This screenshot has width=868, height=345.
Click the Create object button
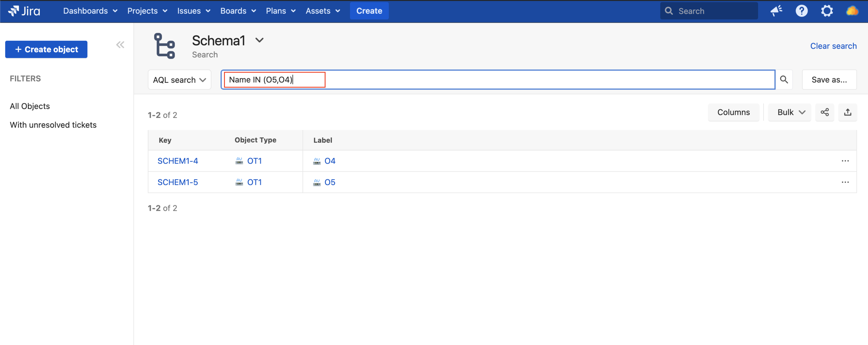tap(46, 49)
